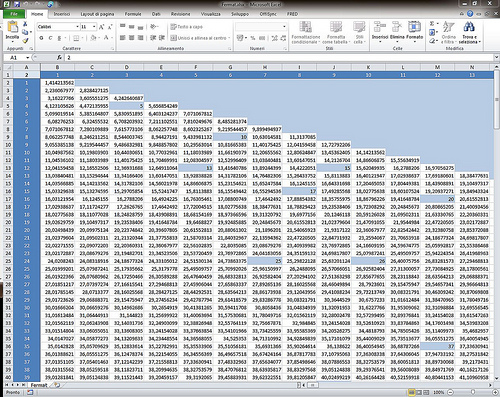The height and width of the screenshot is (397, 500).
Task: Expand the font size dropdown
Action: [x=94, y=27]
